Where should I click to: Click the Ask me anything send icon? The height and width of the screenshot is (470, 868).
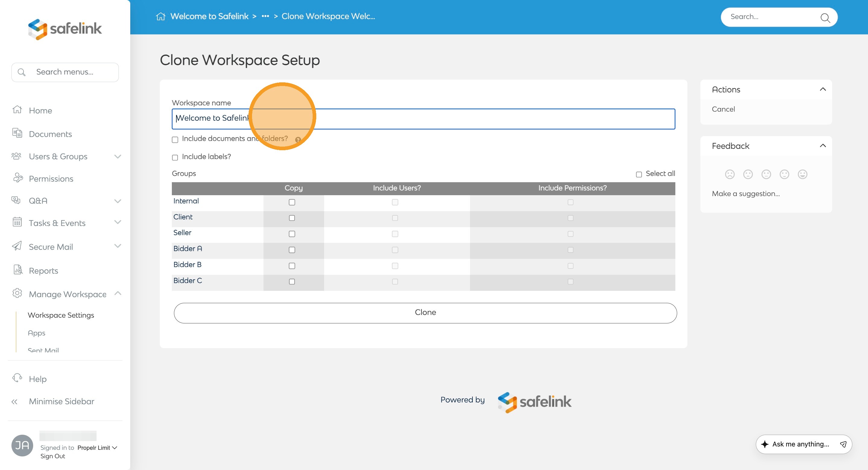(843, 444)
